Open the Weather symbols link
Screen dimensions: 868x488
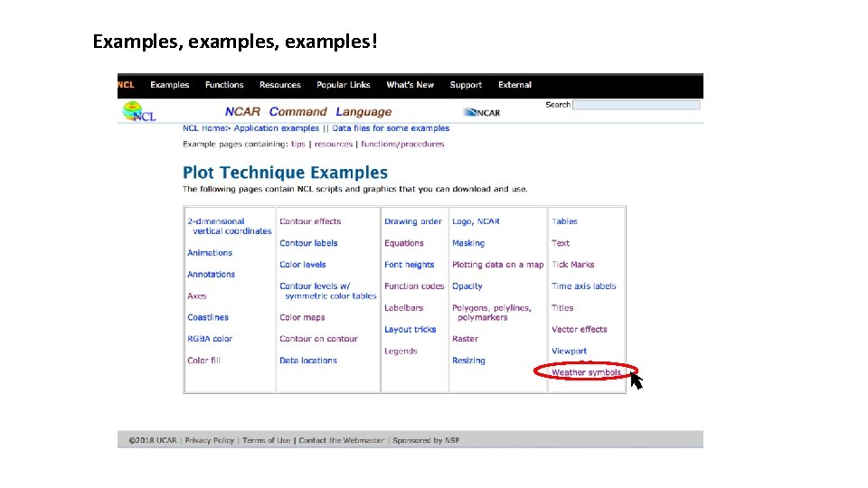tap(586, 371)
